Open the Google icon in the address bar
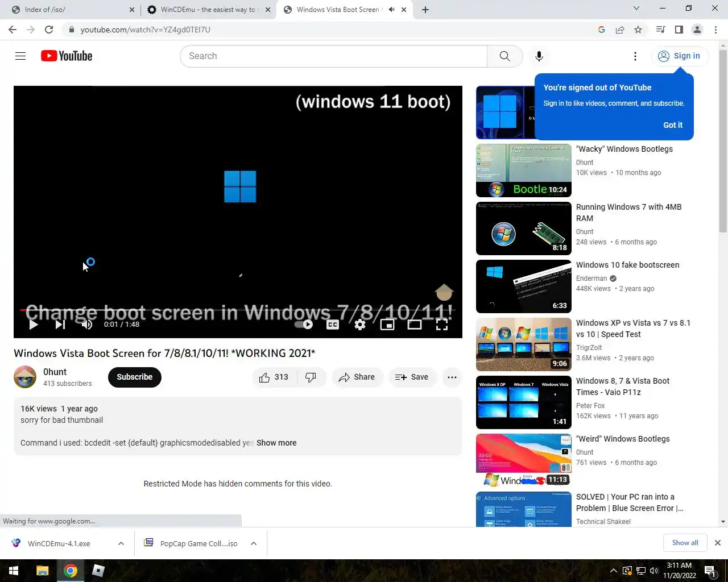This screenshot has width=728, height=582. 602,30
